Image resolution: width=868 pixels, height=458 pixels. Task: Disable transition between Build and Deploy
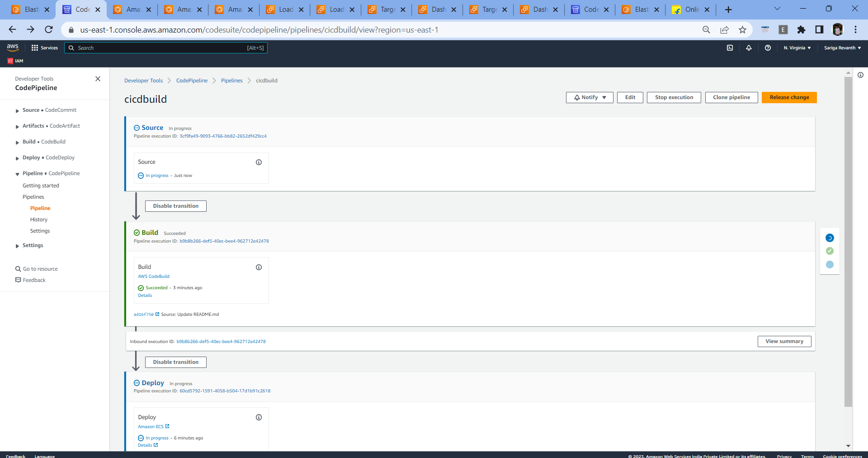point(175,362)
